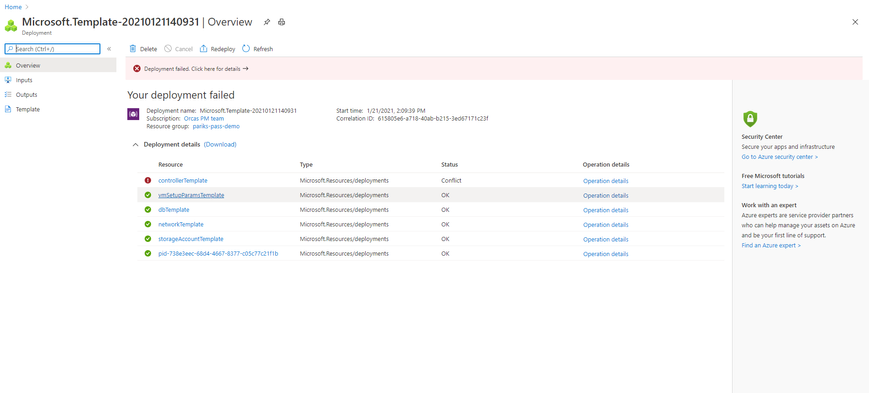Pin this deployment blade to dashboard
This screenshot has width=869, height=393.
(267, 22)
